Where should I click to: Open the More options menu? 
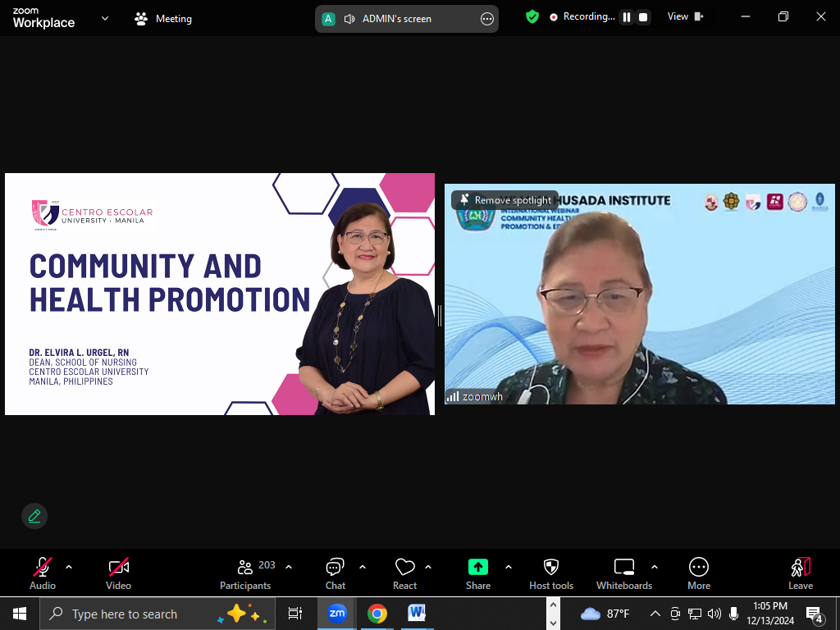point(699,573)
